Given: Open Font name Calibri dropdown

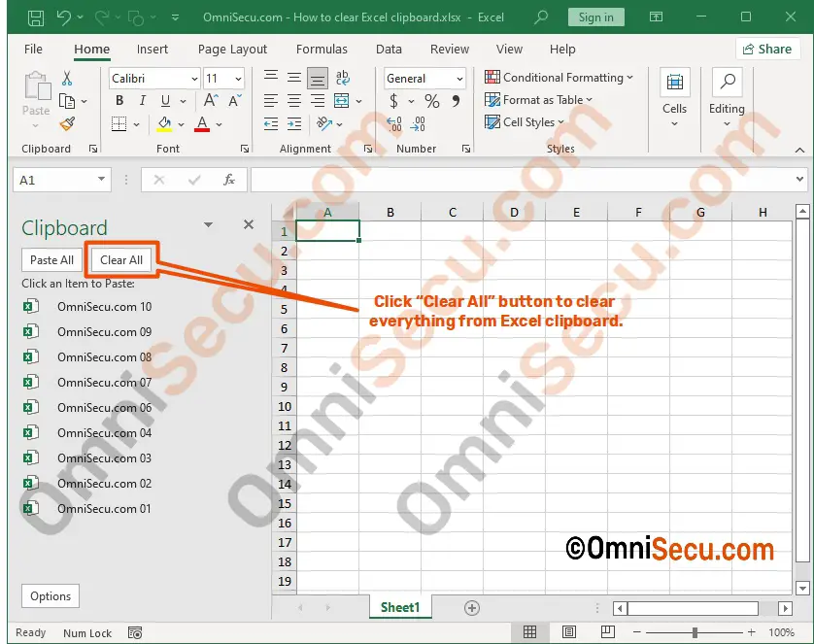Looking at the screenshot, I should point(194,79).
